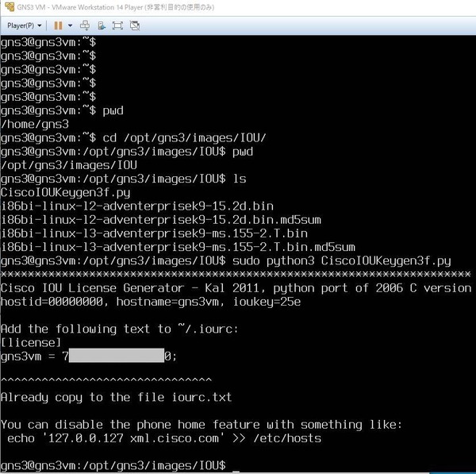The height and width of the screenshot is (474, 476).
Task: Click the '/opt/gns3/images/IOU' pwd output line
Action: (69, 165)
